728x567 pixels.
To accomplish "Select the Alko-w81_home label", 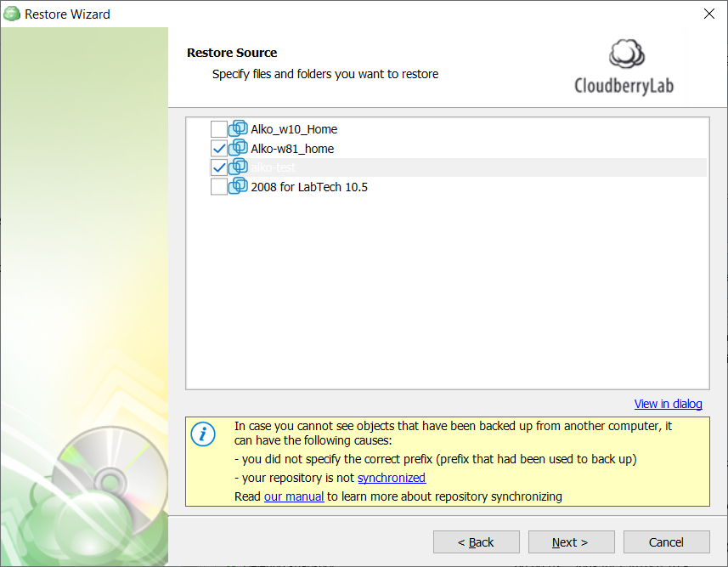I will [x=292, y=149].
